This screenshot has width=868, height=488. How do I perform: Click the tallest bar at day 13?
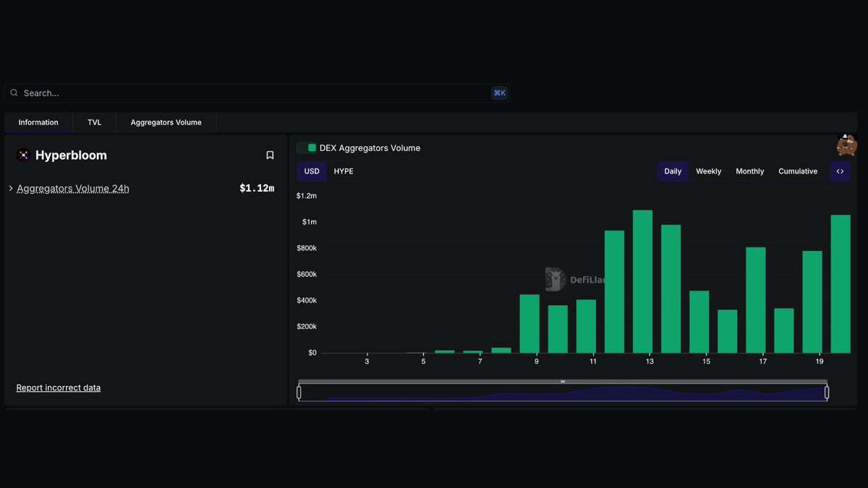coord(643,281)
